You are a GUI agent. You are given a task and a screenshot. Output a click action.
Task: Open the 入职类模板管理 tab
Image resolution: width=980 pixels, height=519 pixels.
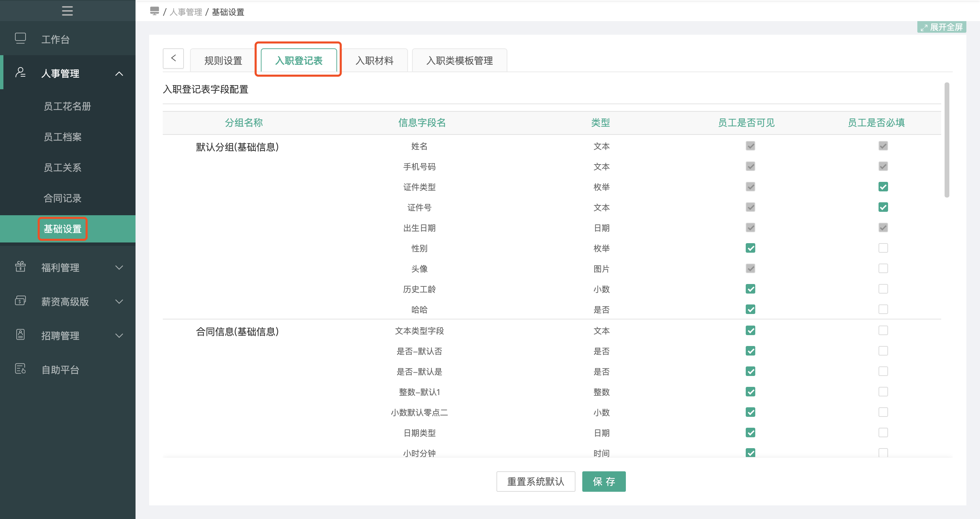coord(460,61)
